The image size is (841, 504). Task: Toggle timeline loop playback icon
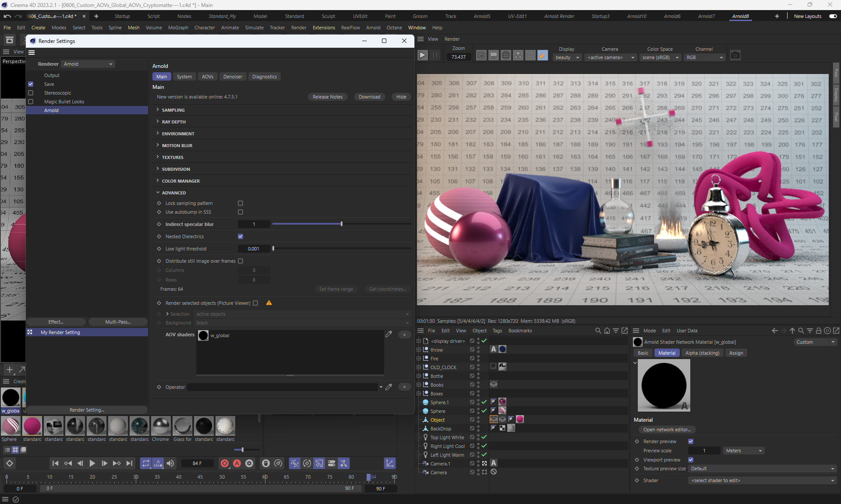[146, 463]
